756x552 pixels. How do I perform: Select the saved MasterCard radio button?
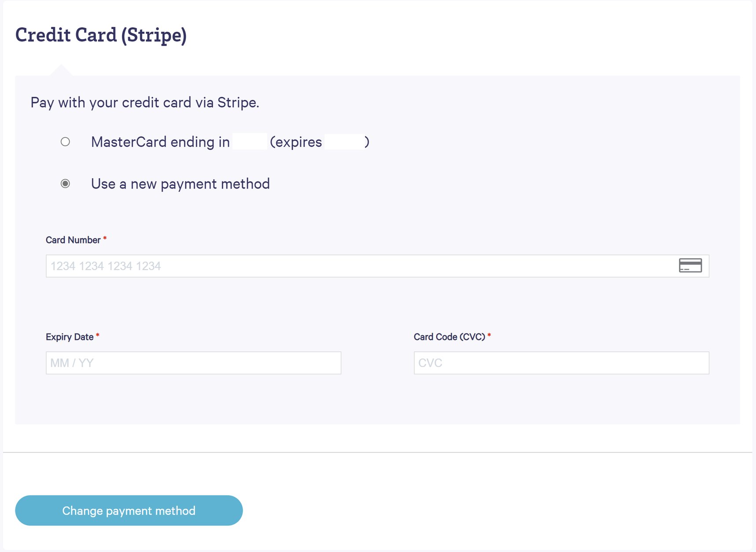(65, 142)
